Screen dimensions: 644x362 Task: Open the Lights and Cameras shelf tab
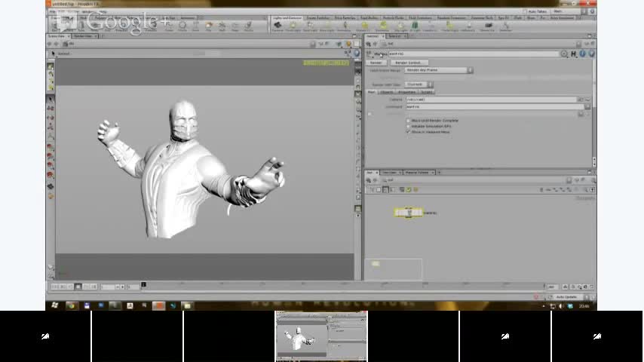287,18
